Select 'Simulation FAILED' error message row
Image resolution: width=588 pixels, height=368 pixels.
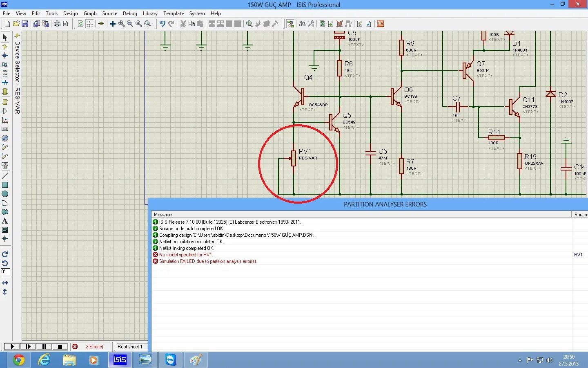(361, 261)
